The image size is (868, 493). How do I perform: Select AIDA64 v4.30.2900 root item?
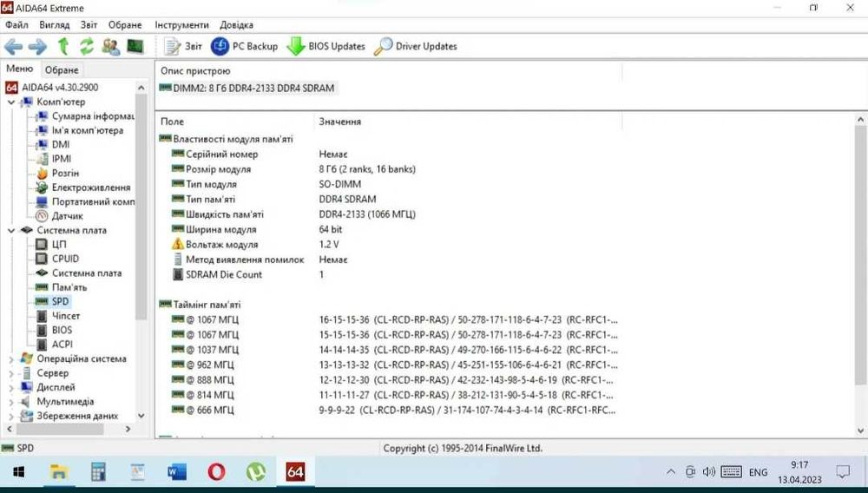(x=52, y=88)
